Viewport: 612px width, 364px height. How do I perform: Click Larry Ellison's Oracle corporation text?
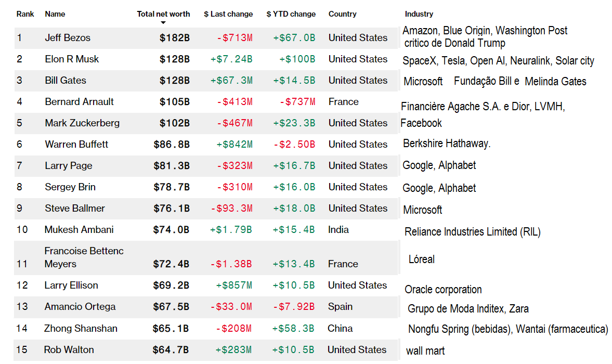point(443,290)
